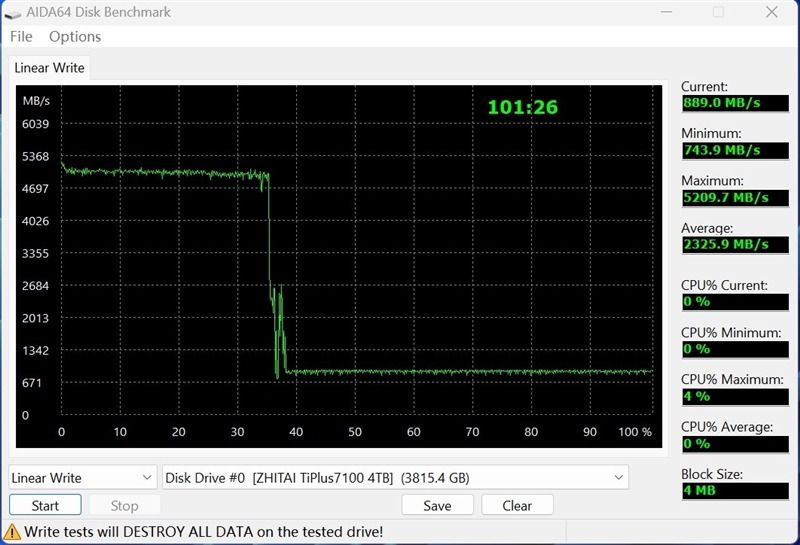
Task: Open the Options menu
Action: click(75, 37)
